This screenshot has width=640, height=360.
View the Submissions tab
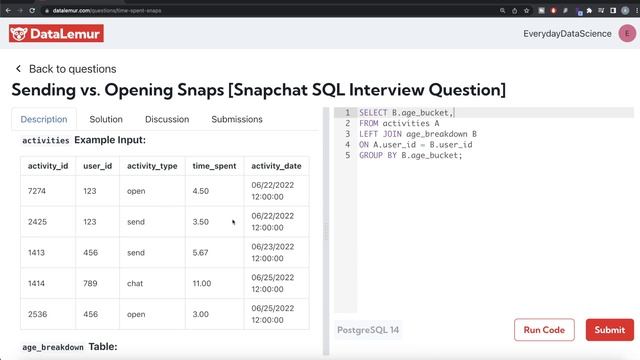point(237,119)
